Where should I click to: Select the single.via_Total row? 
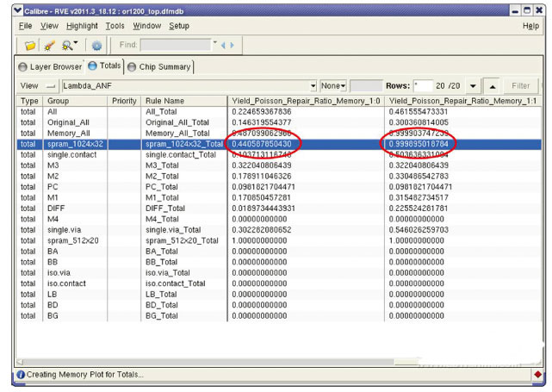coord(279,230)
